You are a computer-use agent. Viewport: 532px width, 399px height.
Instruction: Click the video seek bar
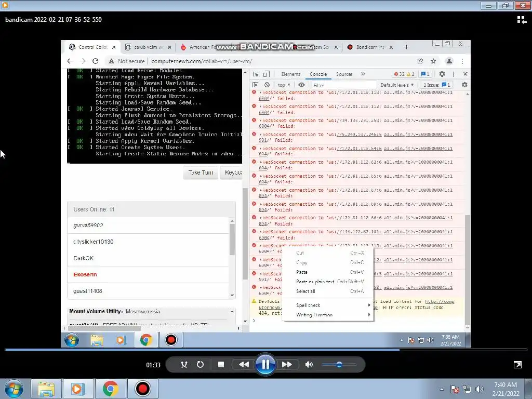(265, 350)
